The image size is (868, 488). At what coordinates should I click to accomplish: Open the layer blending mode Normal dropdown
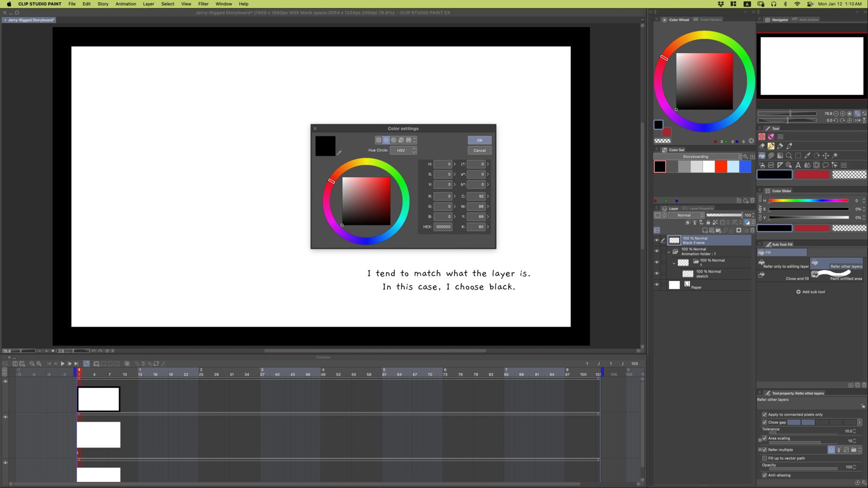(687, 215)
